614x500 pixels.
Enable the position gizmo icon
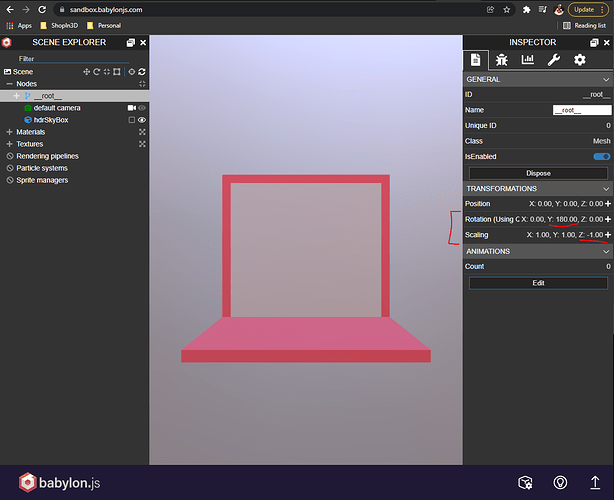(x=87, y=72)
